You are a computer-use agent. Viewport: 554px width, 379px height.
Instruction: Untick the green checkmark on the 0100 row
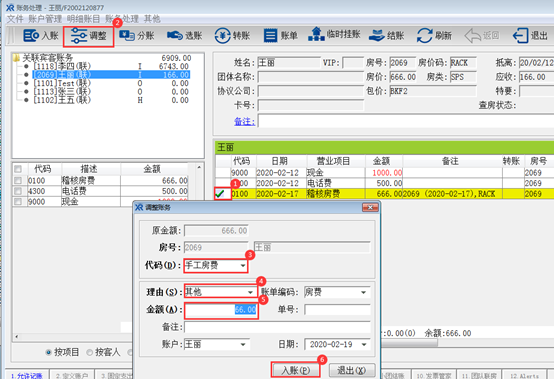pyautogui.click(x=220, y=194)
